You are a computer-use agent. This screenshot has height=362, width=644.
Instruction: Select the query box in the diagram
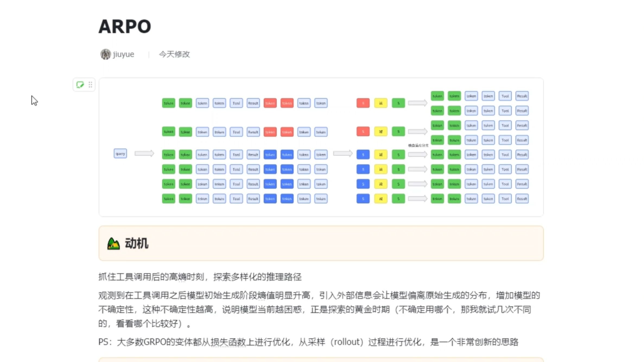click(x=120, y=153)
